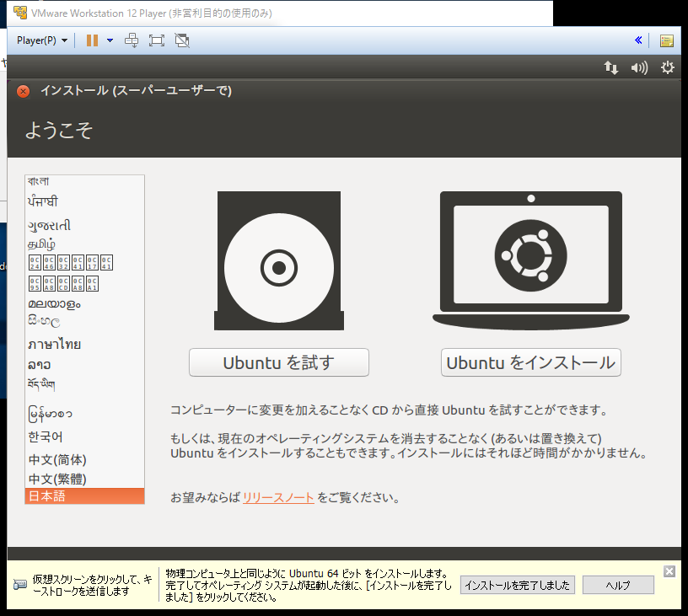688x616 pixels.
Task: Select ལາວ Lao language entry
Action: coord(84,365)
